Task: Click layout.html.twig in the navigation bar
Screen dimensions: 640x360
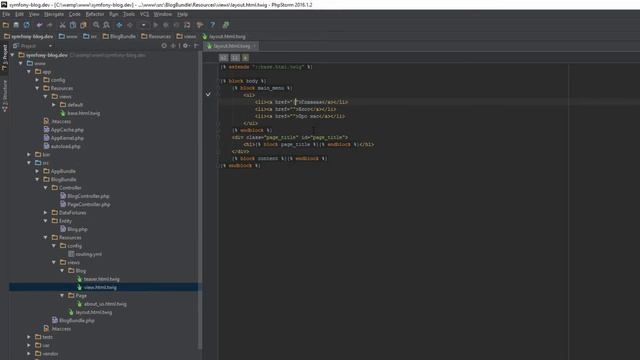Action: coord(224,36)
